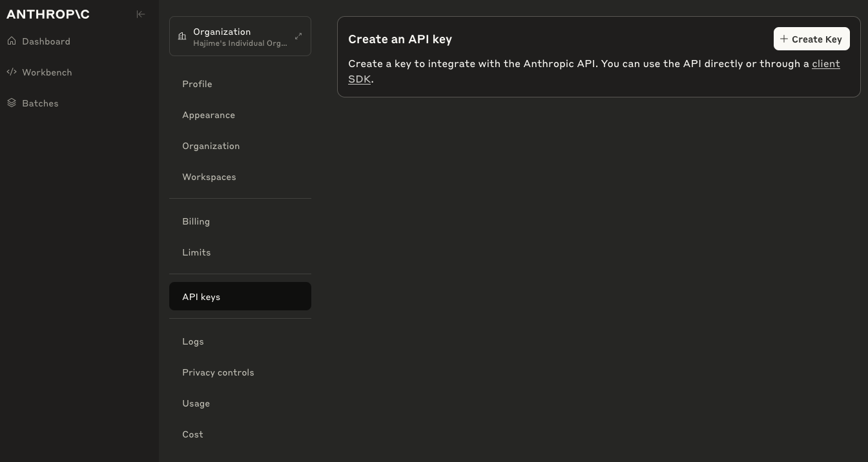Follow the client SDK link
868x462 pixels.
click(825, 64)
